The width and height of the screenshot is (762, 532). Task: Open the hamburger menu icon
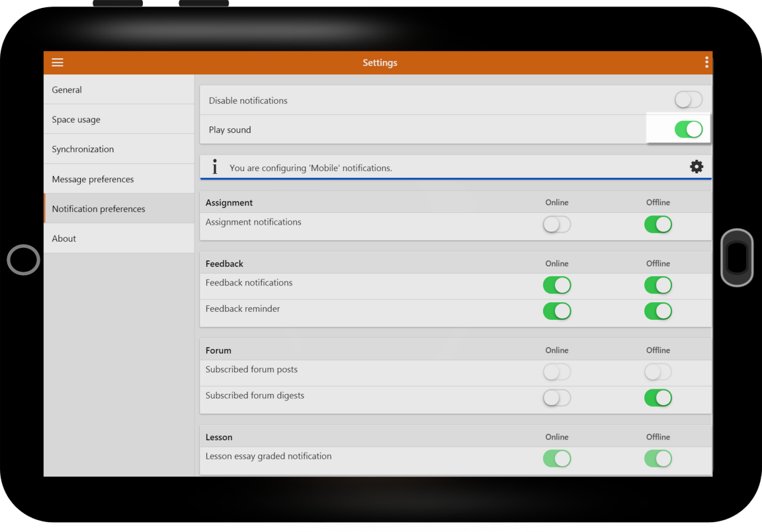click(x=58, y=63)
